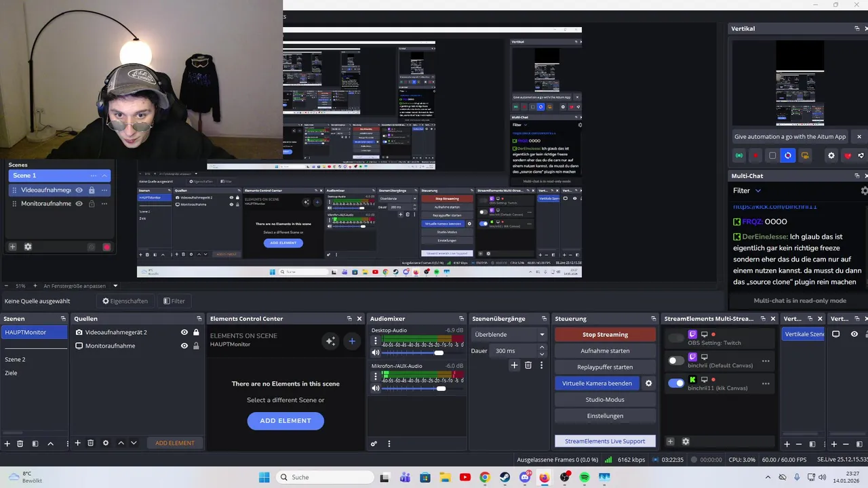Add a scene transition plus icon
868x488 pixels.
coord(514,365)
